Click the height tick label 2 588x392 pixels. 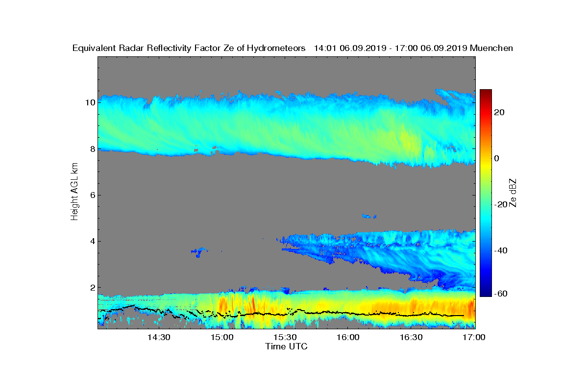(92, 287)
